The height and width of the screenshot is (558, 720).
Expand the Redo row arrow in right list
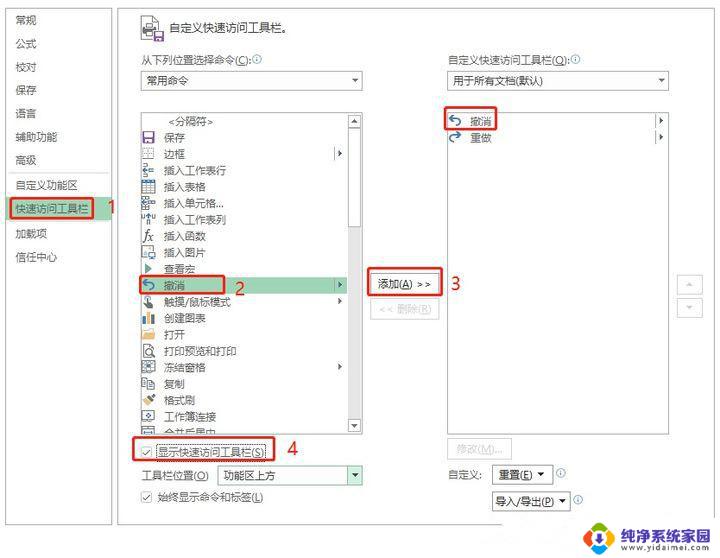661,137
